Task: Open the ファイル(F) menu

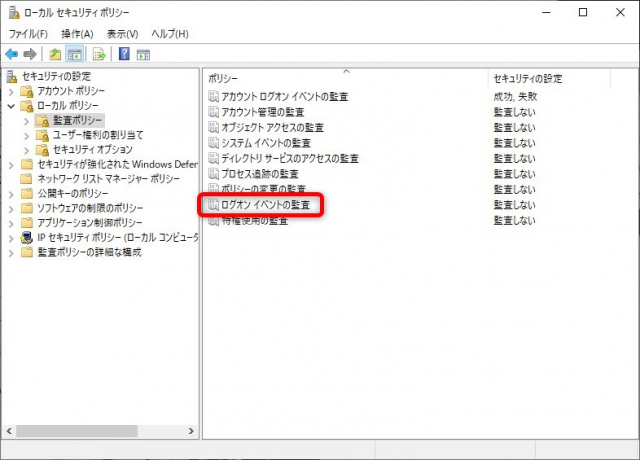Action: click(28, 34)
